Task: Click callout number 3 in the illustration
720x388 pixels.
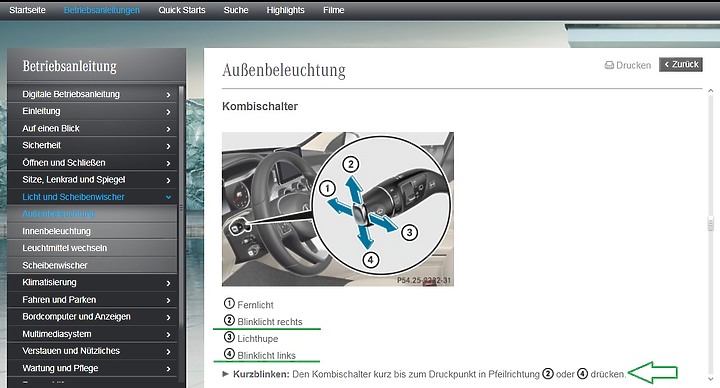Action: pyautogui.click(x=410, y=232)
